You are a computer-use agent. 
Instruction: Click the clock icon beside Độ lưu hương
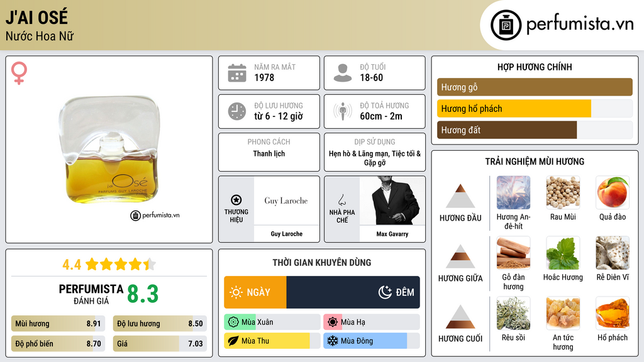click(237, 111)
